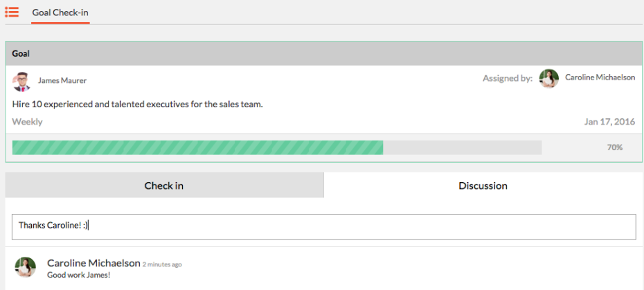The image size is (644, 290).
Task: Click Caroline Michaelson's name on the comment
Action: tap(93, 263)
